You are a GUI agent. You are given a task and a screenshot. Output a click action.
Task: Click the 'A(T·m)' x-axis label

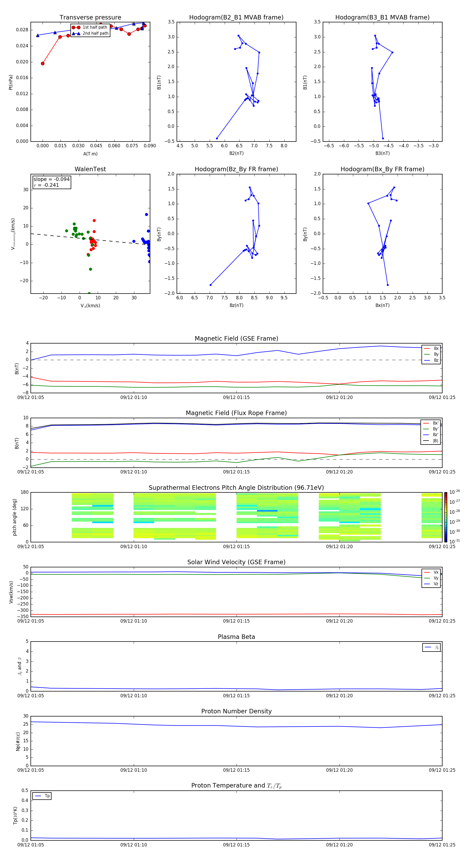pos(90,154)
